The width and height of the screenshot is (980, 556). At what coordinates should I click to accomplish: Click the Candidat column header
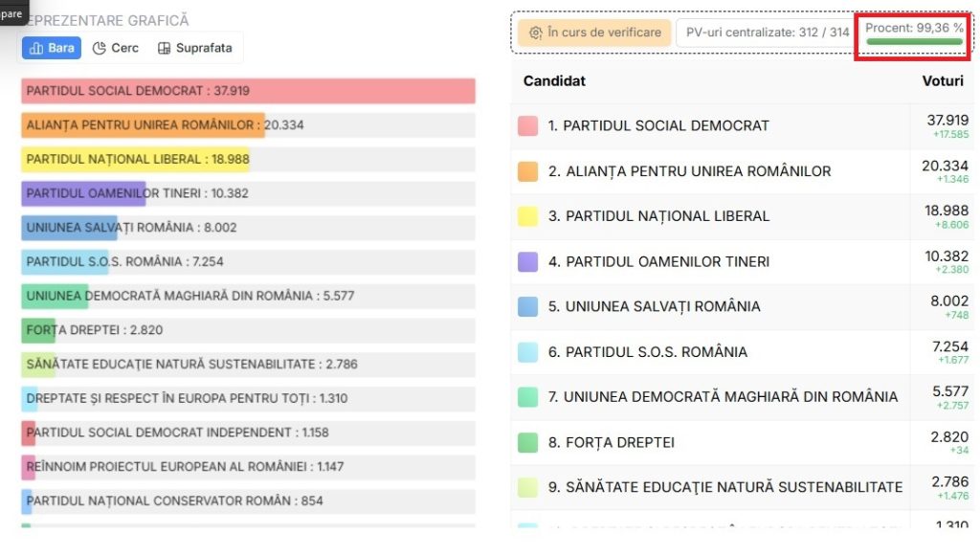(x=554, y=81)
